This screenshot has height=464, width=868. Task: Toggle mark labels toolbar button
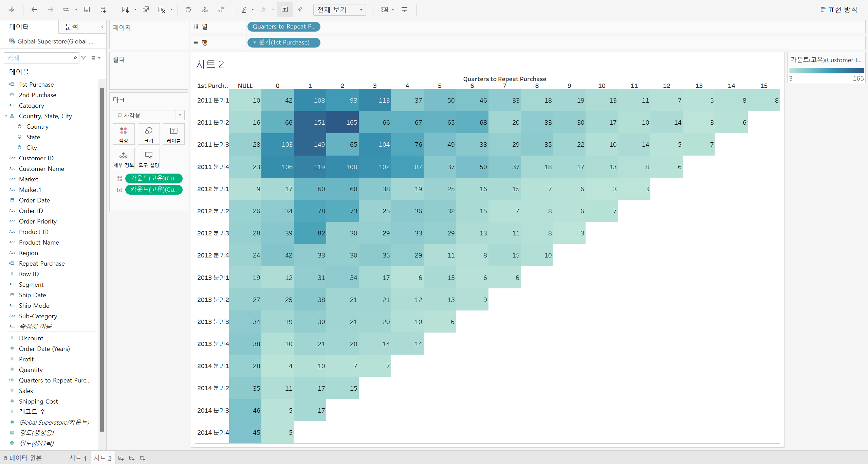pyautogui.click(x=285, y=10)
